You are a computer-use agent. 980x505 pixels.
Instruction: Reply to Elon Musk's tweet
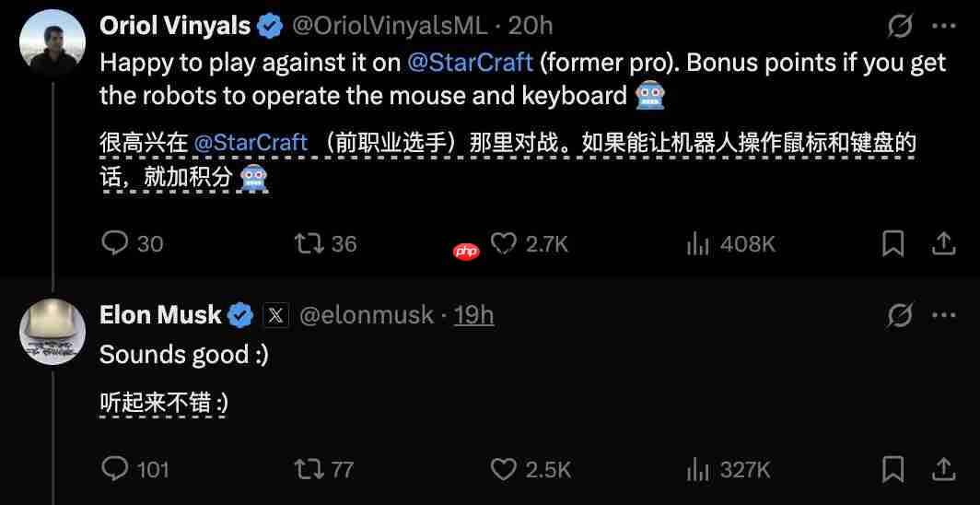(x=114, y=469)
